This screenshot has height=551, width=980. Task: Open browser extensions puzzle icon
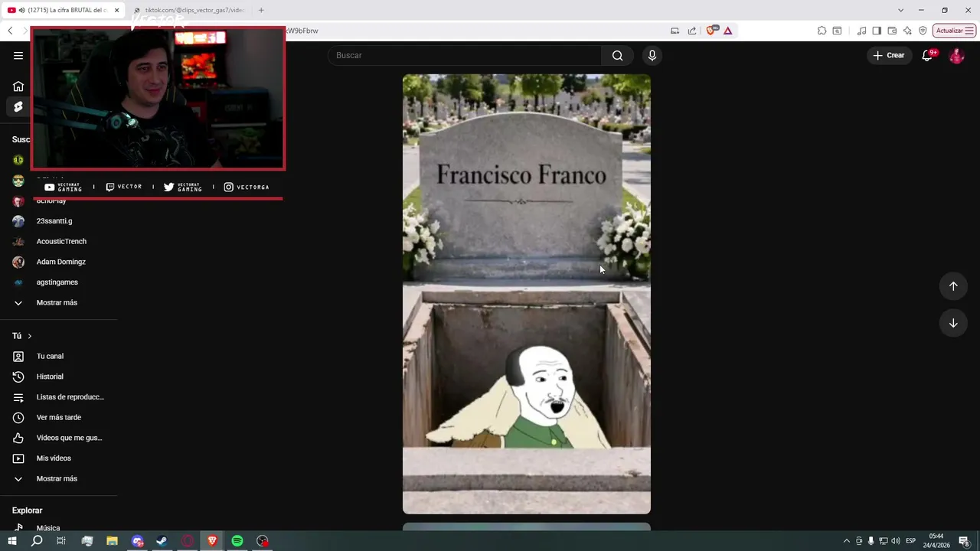822,31
